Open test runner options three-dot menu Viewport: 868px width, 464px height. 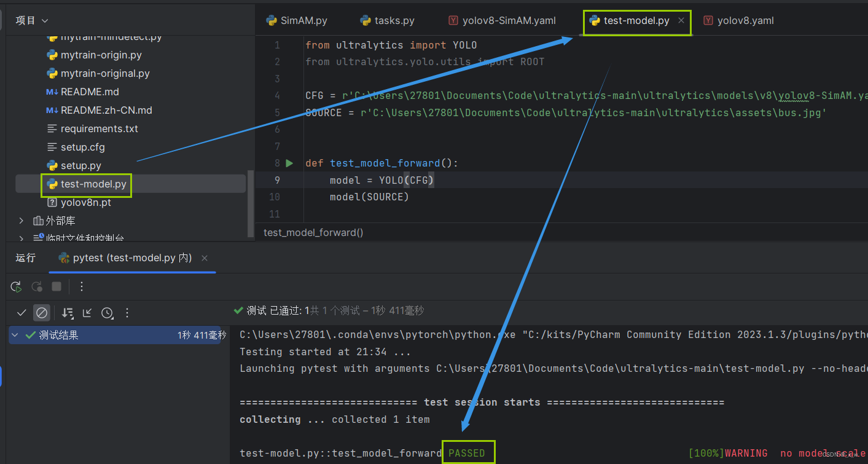coord(127,313)
